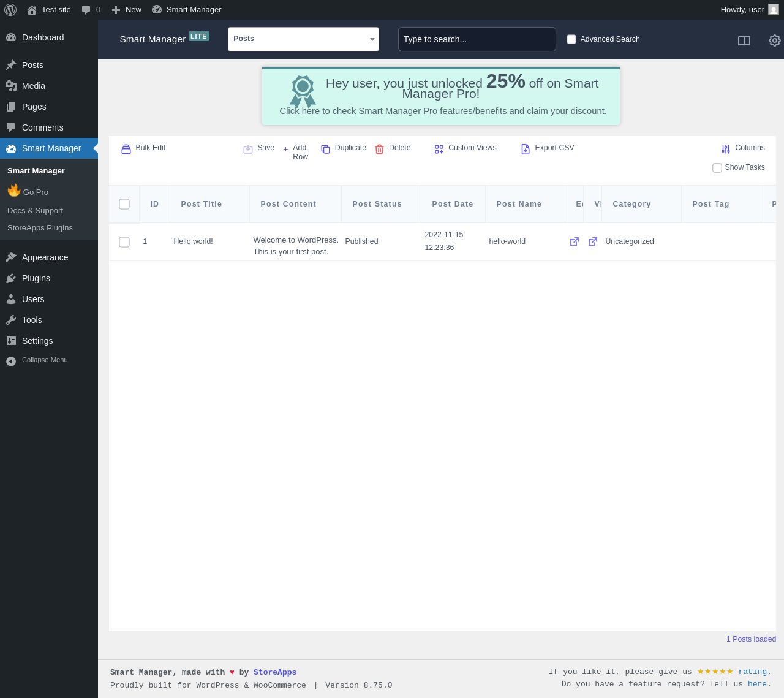Click the Duplicate icon in toolbar
Viewport: 784px width, 698px height.
(x=326, y=149)
